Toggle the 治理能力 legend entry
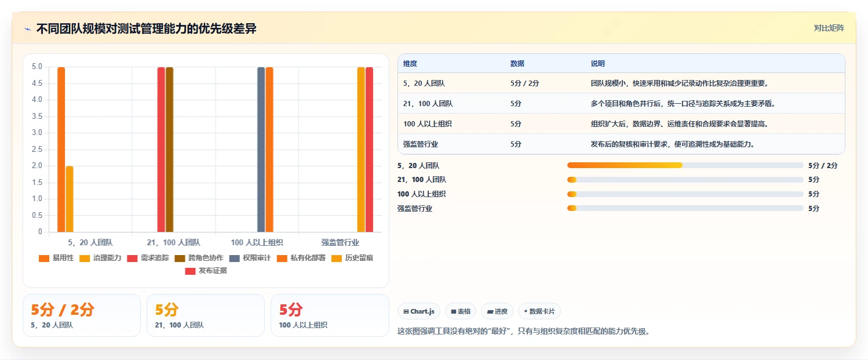The width and height of the screenshot is (868, 360). point(100,258)
